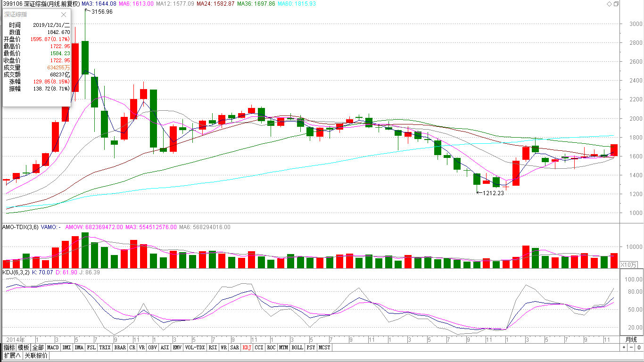Viewport: 644px width, 362px height.
Task: Click the 成交额 68237亿 value
Action: pyautogui.click(x=60, y=74)
